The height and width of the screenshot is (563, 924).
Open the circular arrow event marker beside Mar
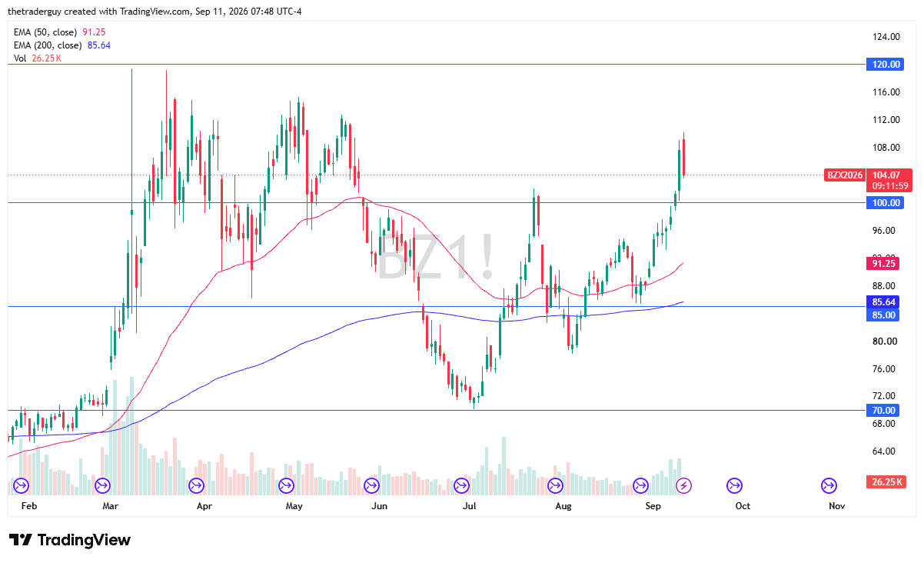click(x=102, y=485)
